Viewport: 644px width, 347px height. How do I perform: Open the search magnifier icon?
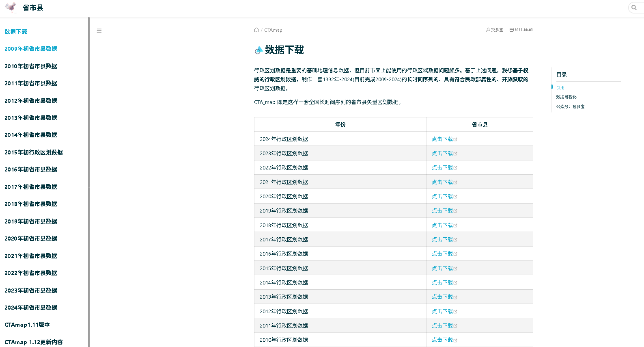coord(634,8)
